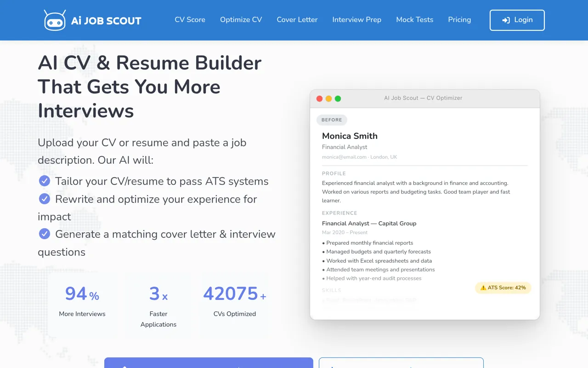Go to Cover Letter page
The height and width of the screenshot is (368, 588).
(x=297, y=20)
